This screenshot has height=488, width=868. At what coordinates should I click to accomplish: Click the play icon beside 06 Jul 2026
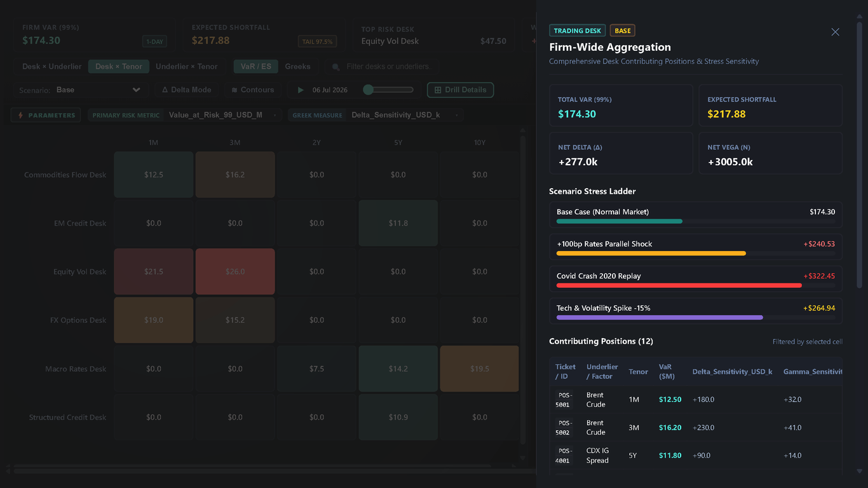coord(301,90)
